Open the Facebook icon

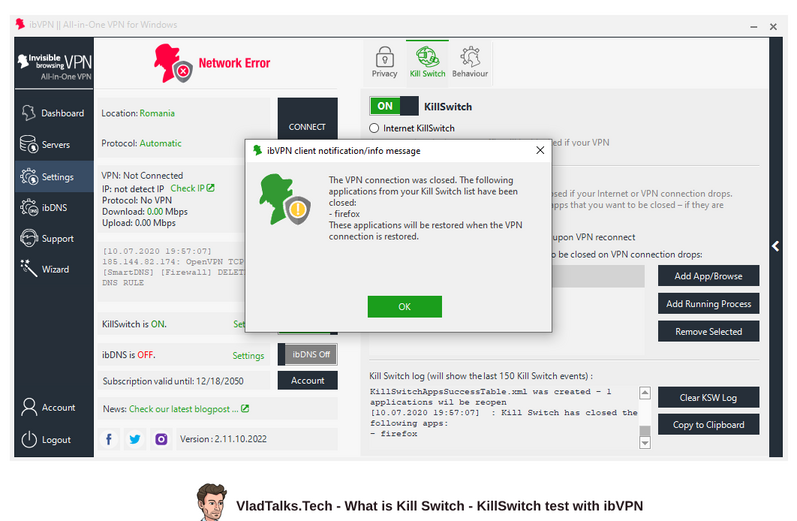109,439
